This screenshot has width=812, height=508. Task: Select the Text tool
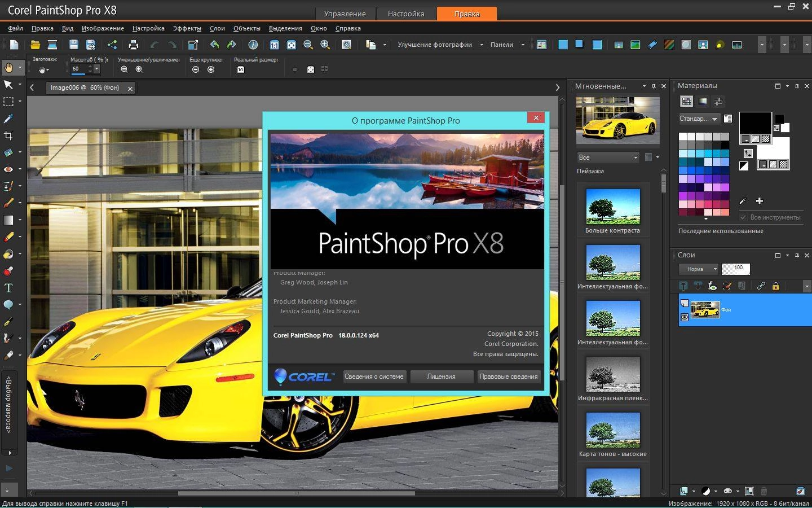click(8, 288)
